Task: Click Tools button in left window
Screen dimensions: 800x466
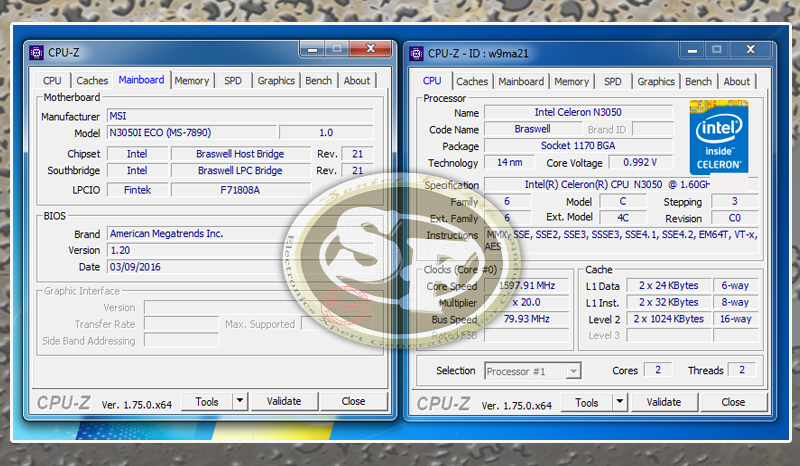Action: coord(207,402)
